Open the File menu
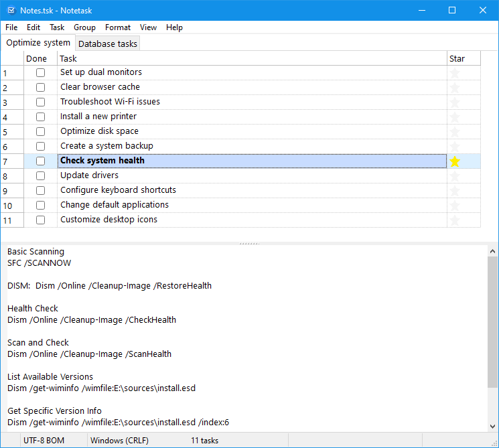Viewport: 499px width, 448px height. tap(11, 27)
